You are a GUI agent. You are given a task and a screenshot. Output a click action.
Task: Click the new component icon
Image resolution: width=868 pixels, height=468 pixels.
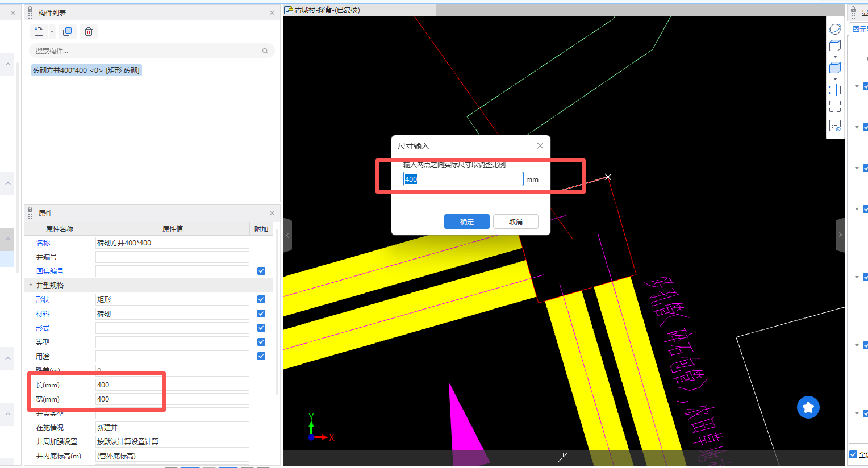39,32
